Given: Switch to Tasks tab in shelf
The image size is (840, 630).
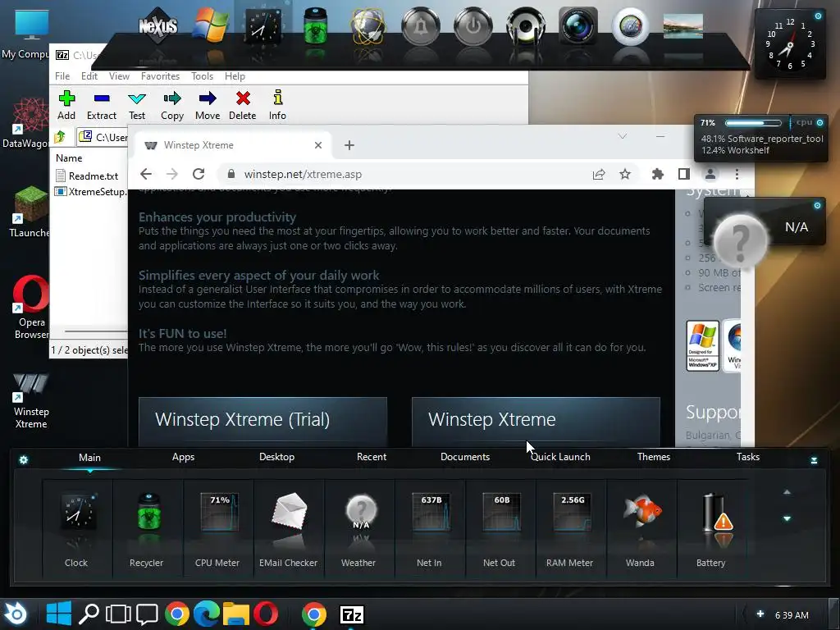Looking at the screenshot, I should (748, 457).
